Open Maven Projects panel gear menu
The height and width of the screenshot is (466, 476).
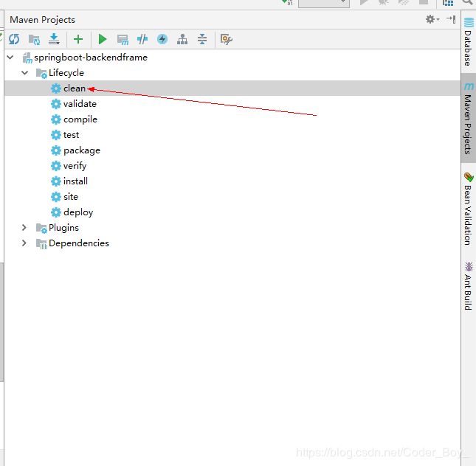point(432,19)
